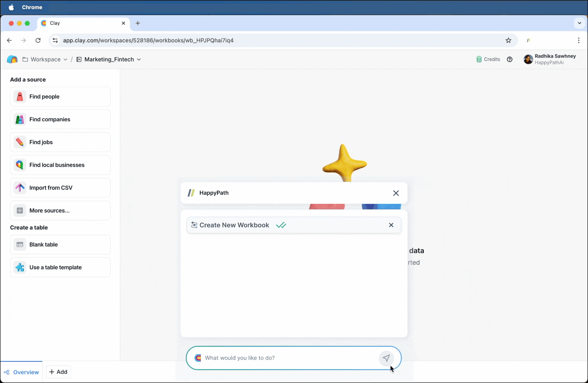This screenshot has height=383, width=588.
Task: Click the Blank table icon
Action: coord(20,245)
